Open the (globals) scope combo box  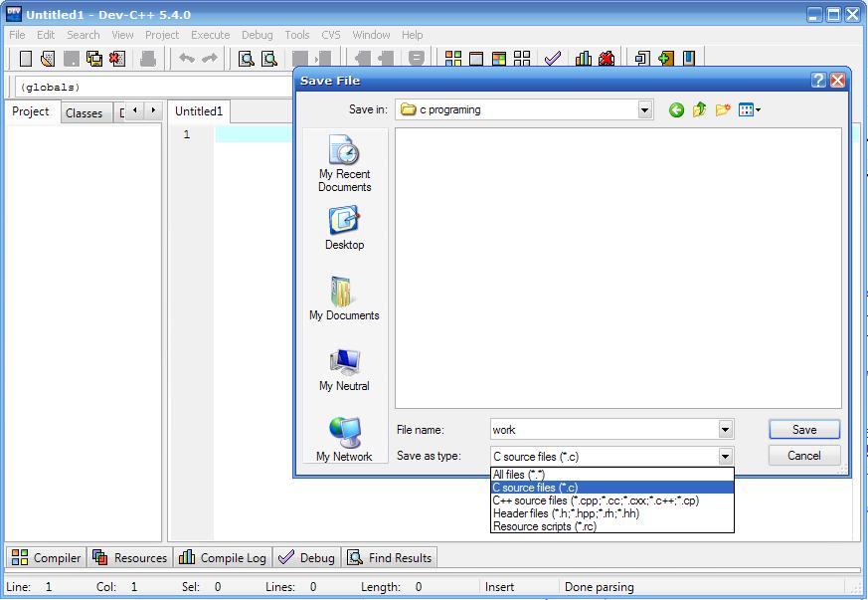(x=154, y=87)
